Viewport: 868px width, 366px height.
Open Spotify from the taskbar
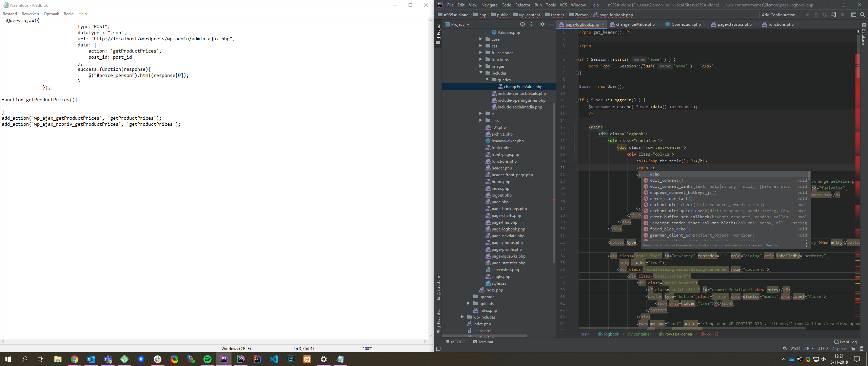pos(208,359)
